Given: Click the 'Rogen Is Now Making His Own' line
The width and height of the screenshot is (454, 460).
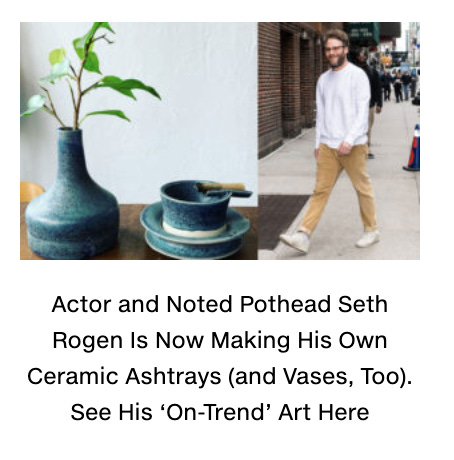Looking at the screenshot, I should [220, 340].
